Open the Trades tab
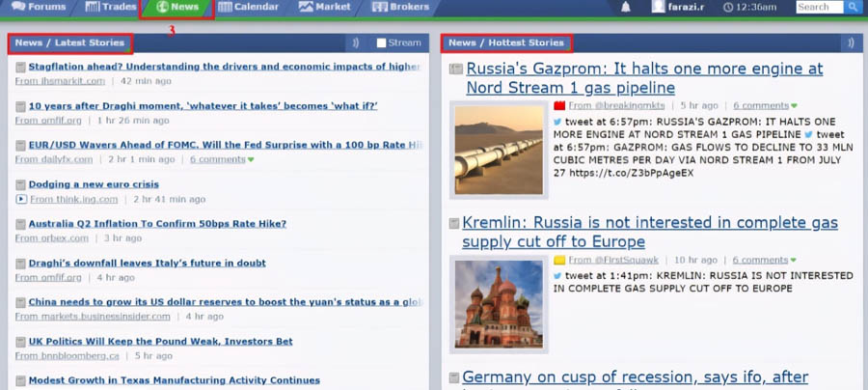The width and height of the screenshot is (868, 390). (x=111, y=7)
